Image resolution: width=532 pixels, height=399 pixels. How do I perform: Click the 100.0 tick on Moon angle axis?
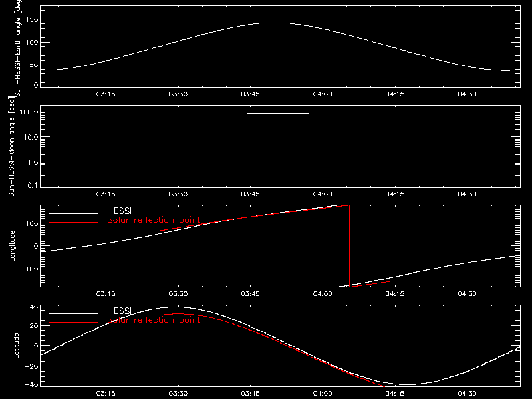point(29,112)
